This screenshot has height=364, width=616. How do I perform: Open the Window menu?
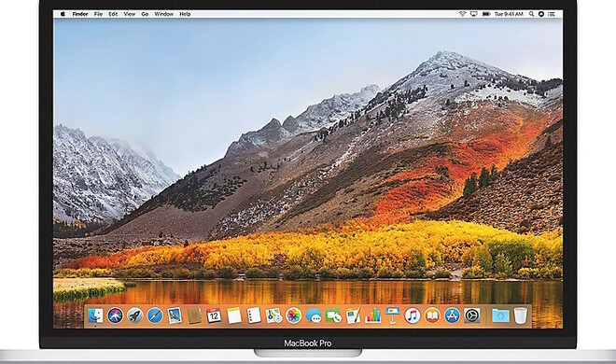tap(164, 14)
